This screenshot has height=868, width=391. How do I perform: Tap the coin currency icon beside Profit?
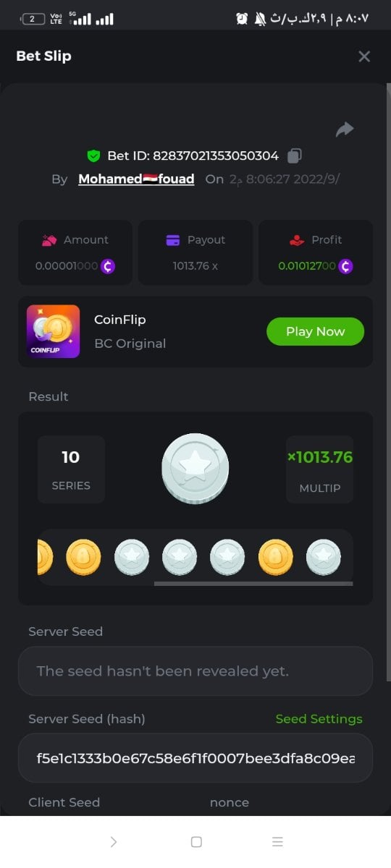pyautogui.click(x=346, y=266)
